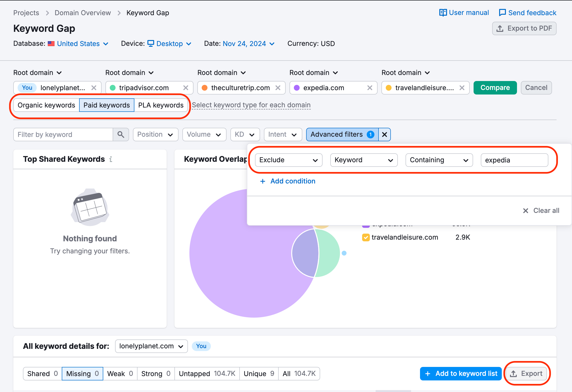Screen dimensions: 572x392
Task: Open the Position filter dropdown
Action: pyautogui.click(x=156, y=135)
